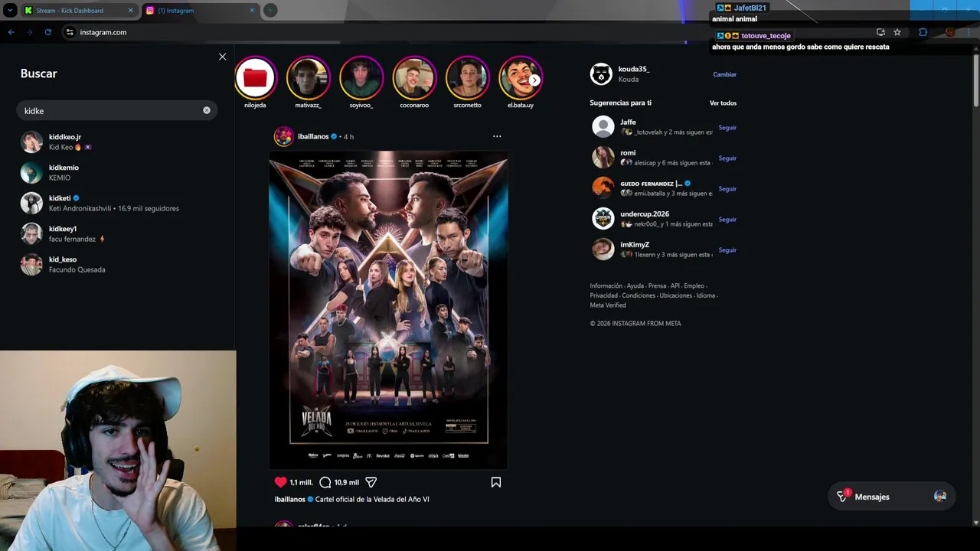View site info icon in address bar
The image size is (980, 551).
(70, 32)
